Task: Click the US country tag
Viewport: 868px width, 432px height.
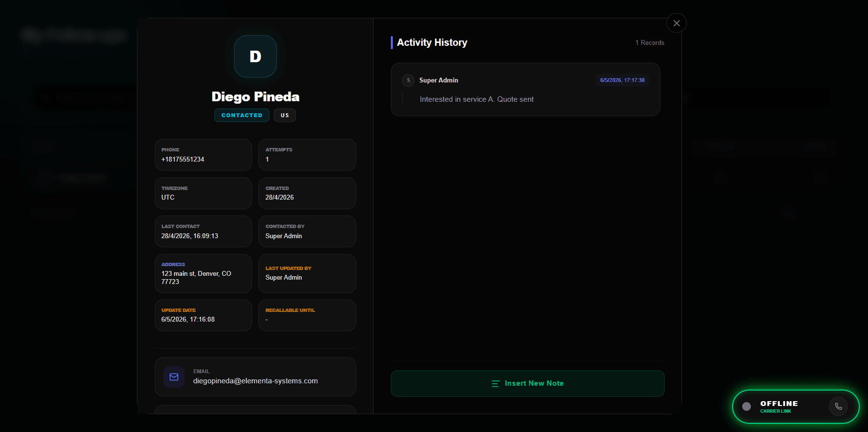Action: [x=285, y=115]
